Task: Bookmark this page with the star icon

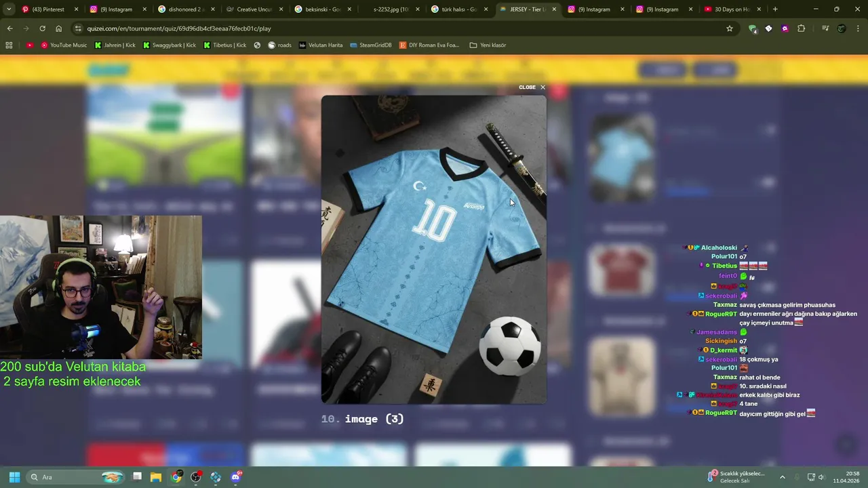Action: pyautogui.click(x=730, y=28)
